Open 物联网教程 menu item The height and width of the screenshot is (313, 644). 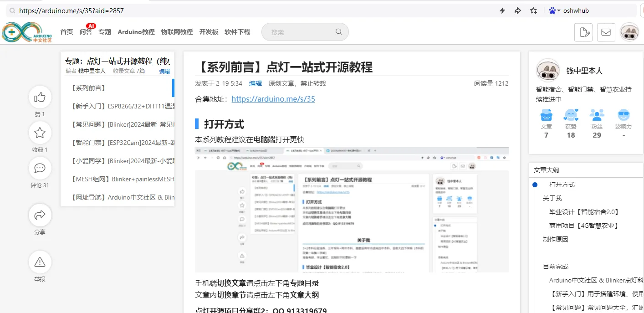(177, 32)
